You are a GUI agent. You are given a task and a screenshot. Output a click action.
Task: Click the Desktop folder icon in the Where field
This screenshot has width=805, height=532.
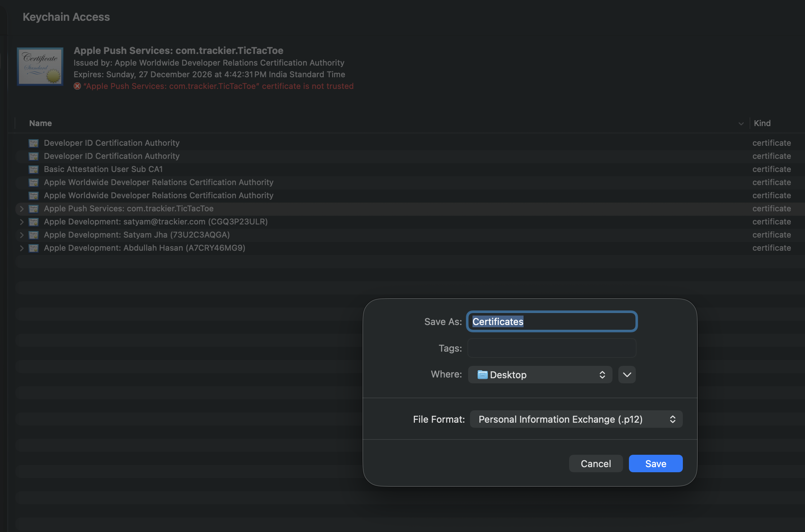(482, 374)
